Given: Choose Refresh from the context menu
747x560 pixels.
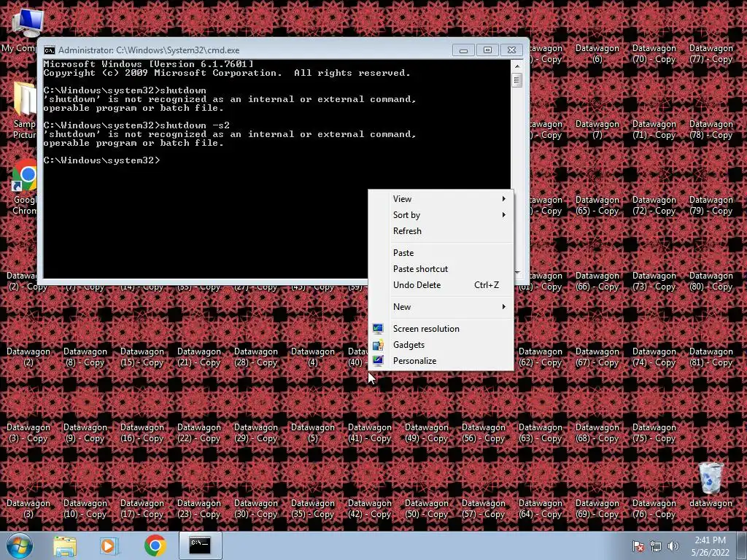Looking at the screenshot, I should [441, 231].
